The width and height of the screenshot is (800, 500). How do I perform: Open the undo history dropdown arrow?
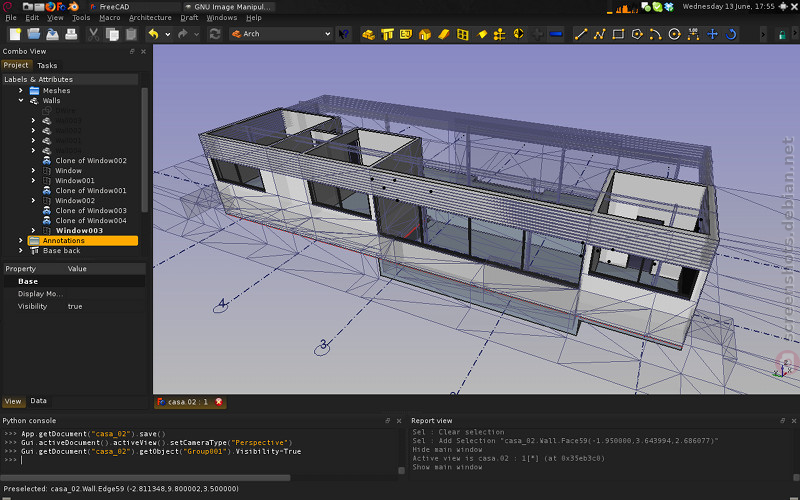pyautogui.click(x=168, y=34)
